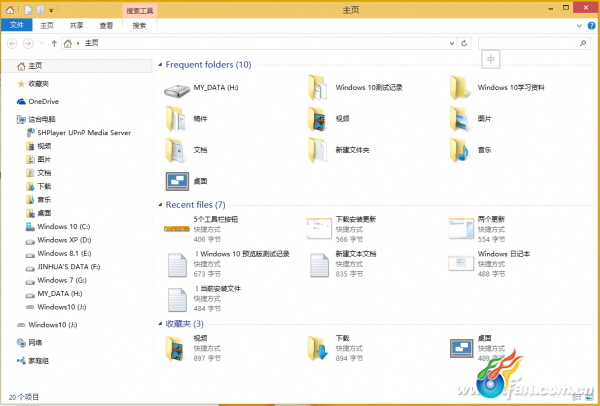Open 下载 folder in the navigation pane
Viewport: 600px width, 406px height.
coord(38,186)
